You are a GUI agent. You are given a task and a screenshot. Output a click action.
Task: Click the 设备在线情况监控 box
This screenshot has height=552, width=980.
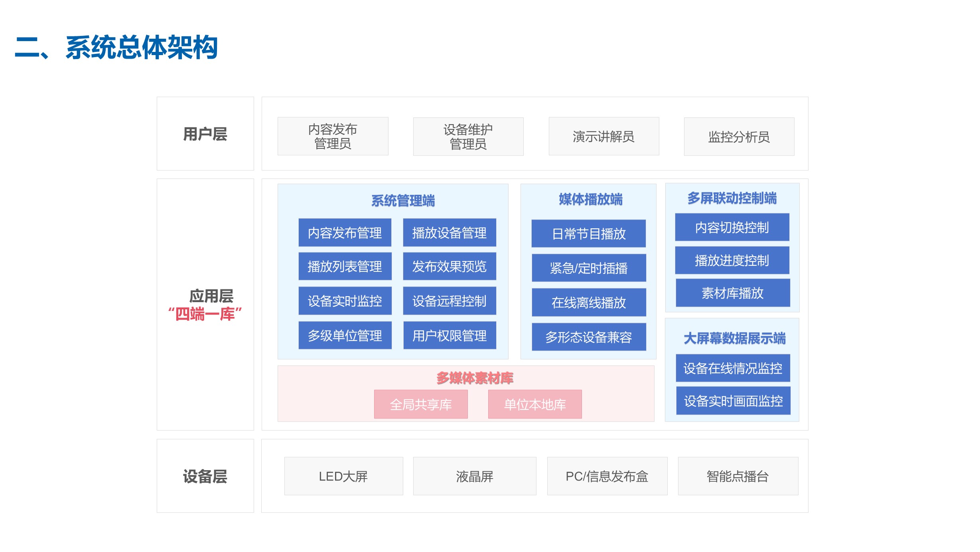[x=732, y=368]
